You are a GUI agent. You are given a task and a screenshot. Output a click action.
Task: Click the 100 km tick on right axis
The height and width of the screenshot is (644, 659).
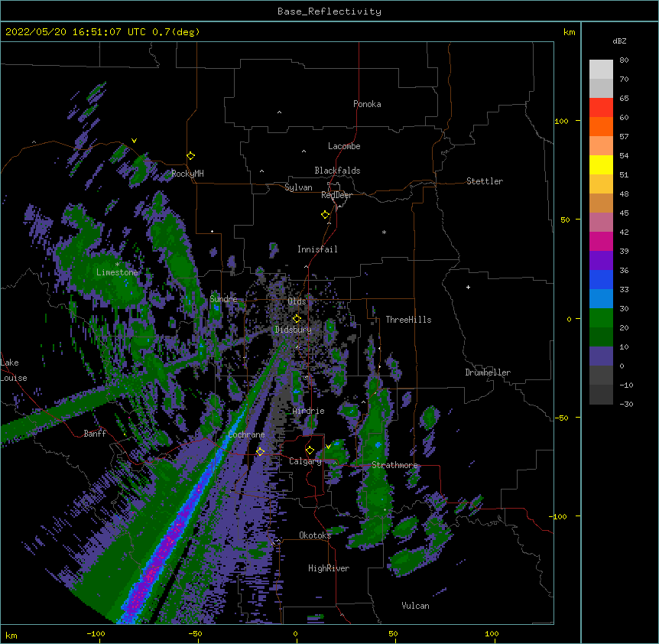pos(561,121)
